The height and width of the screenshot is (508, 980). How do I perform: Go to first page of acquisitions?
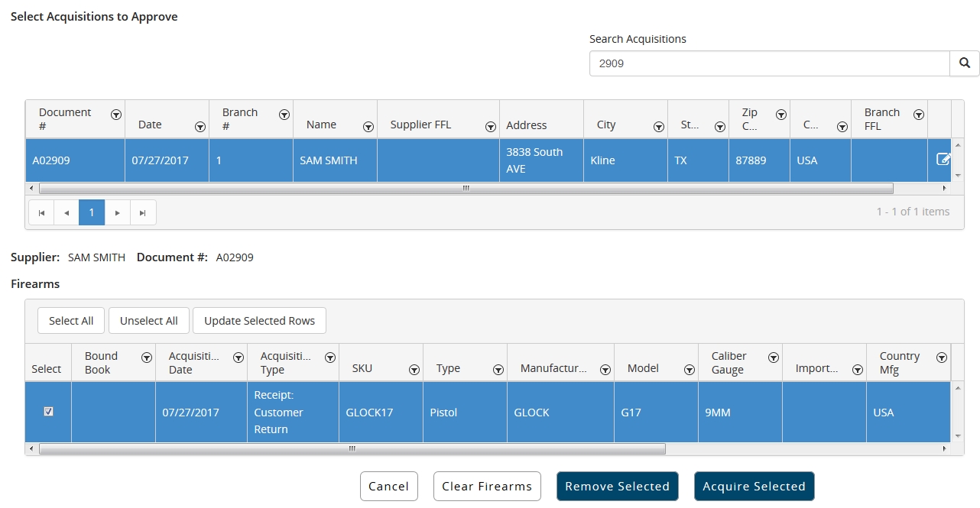tap(41, 212)
